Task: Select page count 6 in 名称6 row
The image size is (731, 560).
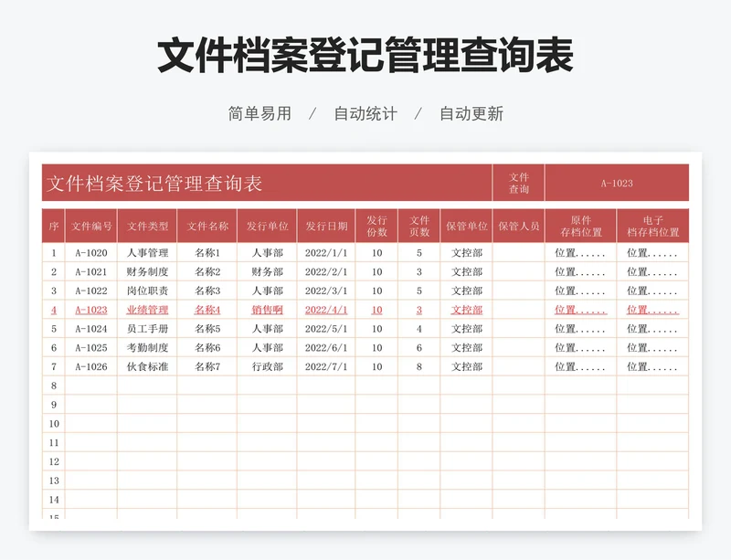Action: pos(419,348)
